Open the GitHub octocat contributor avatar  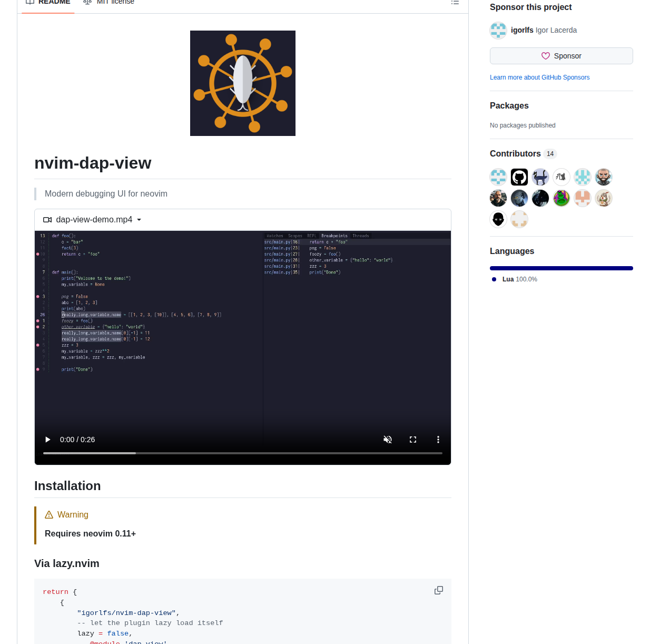click(x=519, y=177)
